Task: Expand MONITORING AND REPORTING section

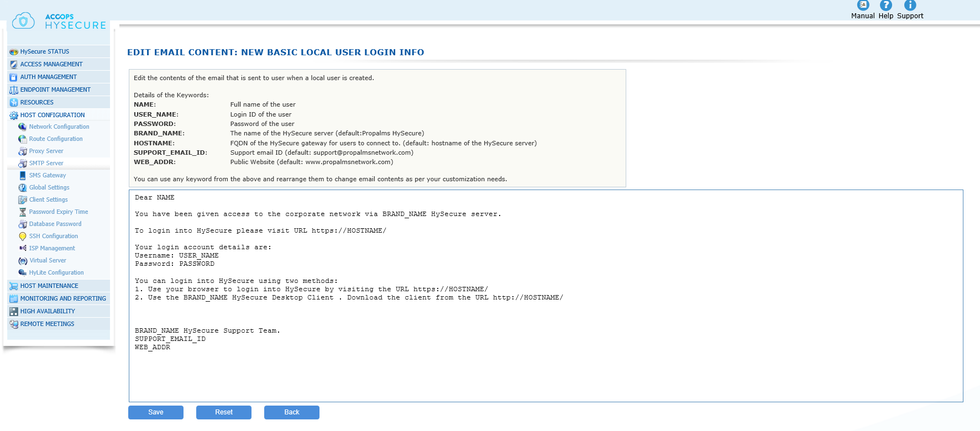Action: pyautogui.click(x=59, y=298)
